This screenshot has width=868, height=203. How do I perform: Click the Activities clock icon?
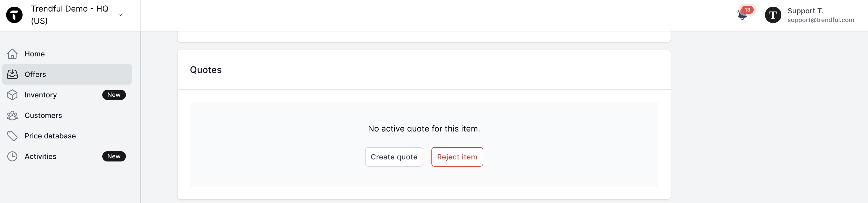[13, 157]
